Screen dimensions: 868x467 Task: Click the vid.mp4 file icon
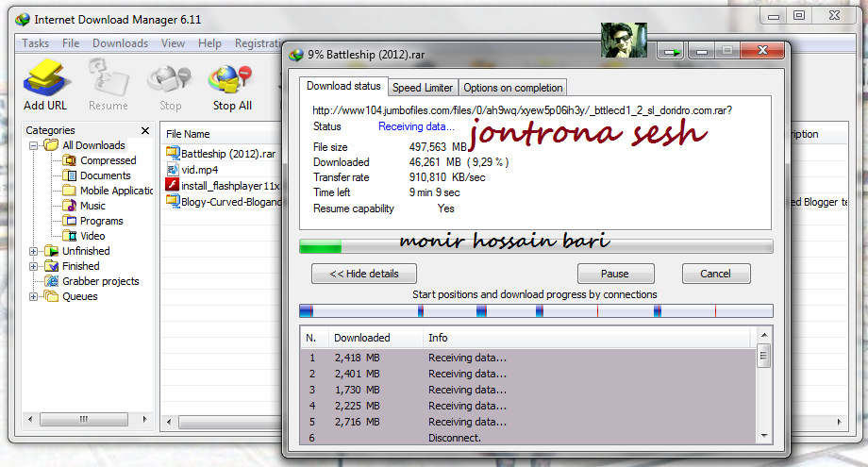point(173,169)
